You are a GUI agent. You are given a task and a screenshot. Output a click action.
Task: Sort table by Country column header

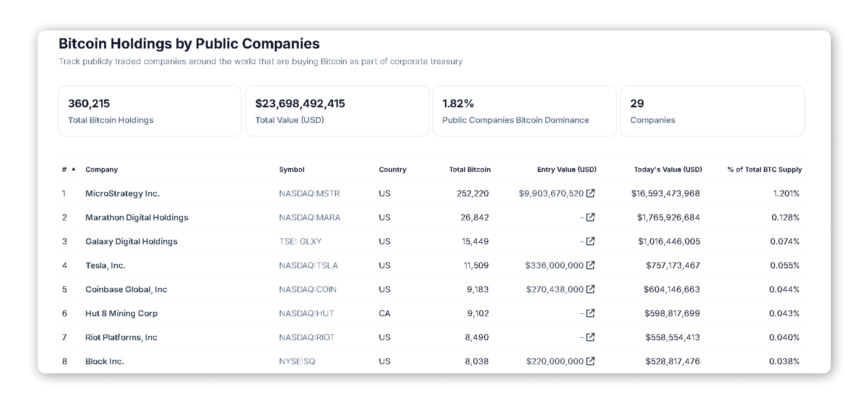coord(392,170)
